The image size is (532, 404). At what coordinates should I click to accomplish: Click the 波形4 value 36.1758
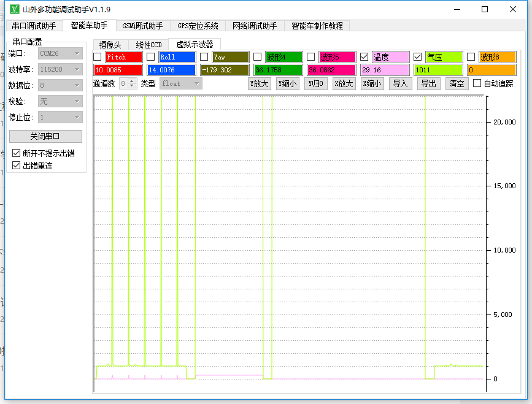coord(278,70)
